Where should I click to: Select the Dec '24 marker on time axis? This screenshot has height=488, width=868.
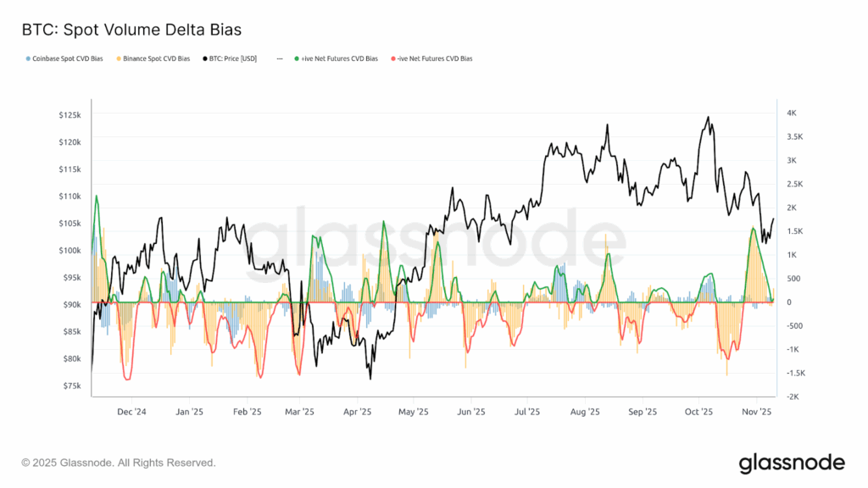[131, 413]
